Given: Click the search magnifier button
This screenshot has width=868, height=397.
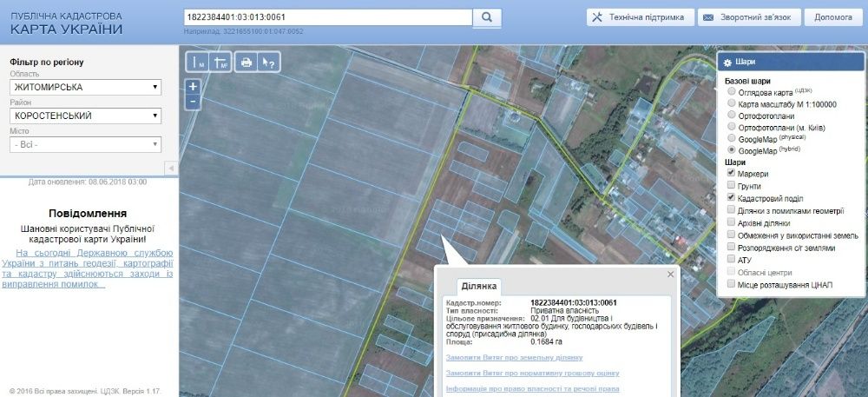Looking at the screenshot, I should [487, 17].
